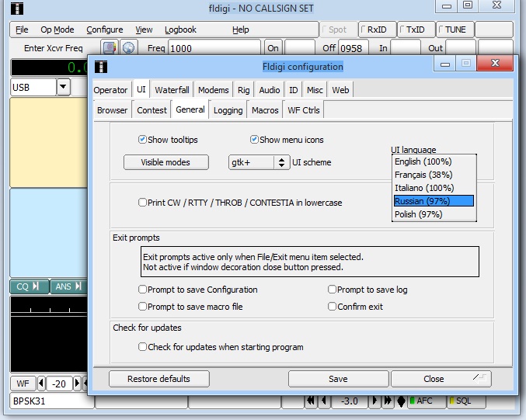
Task: Switch to the Waterfall tab
Action: coord(172,90)
